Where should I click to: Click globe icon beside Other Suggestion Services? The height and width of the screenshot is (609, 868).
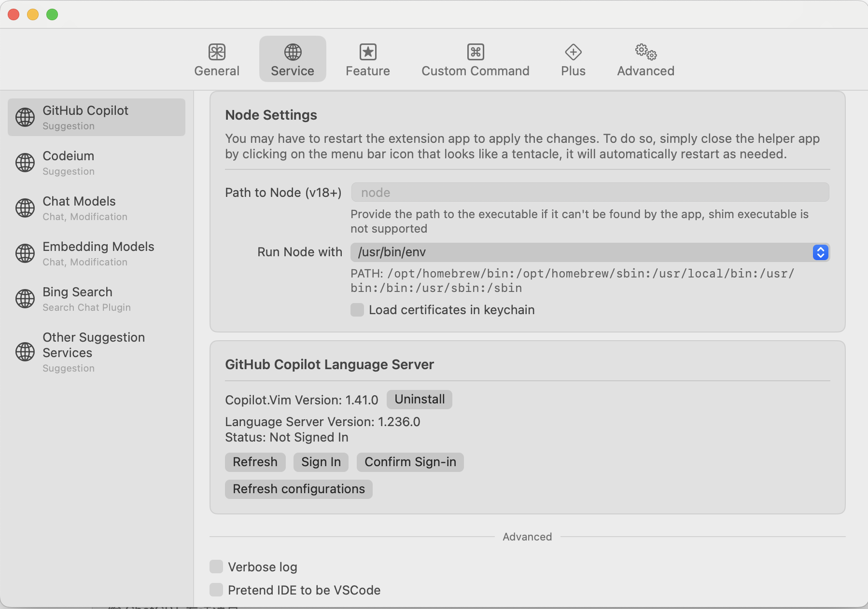point(25,352)
